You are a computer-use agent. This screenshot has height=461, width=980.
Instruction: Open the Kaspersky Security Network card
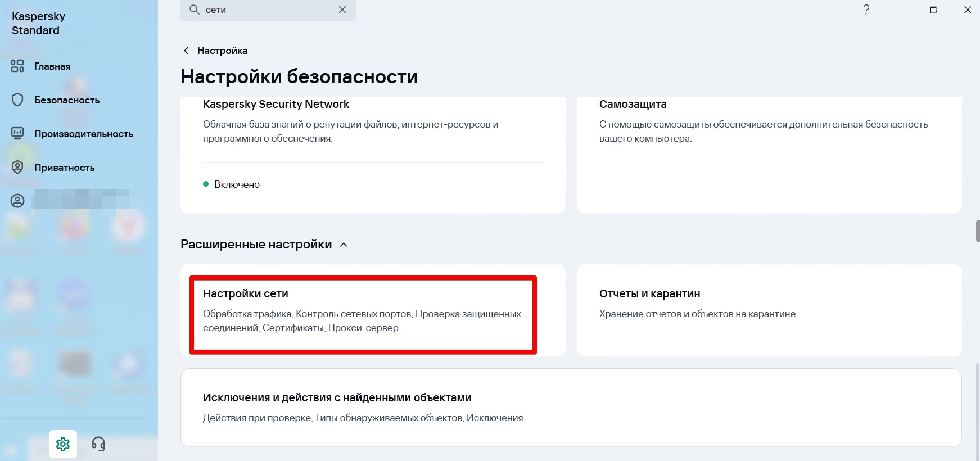(373, 155)
